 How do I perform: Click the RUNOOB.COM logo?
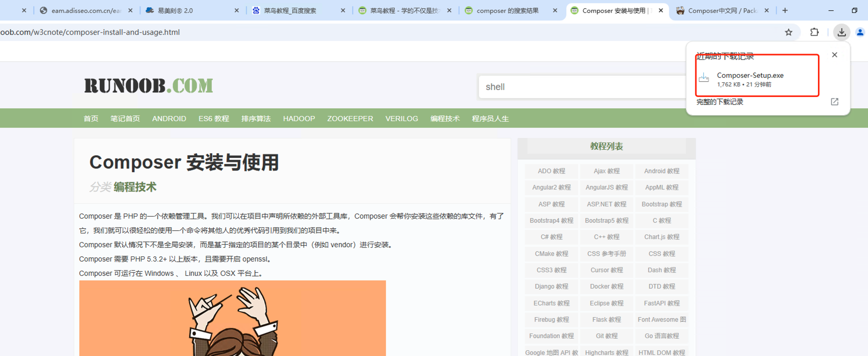click(149, 85)
